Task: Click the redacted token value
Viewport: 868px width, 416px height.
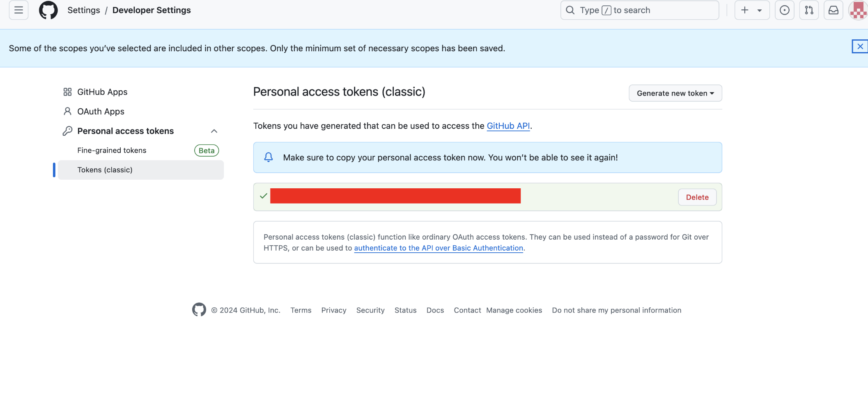Action: pyautogui.click(x=395, y=196)
